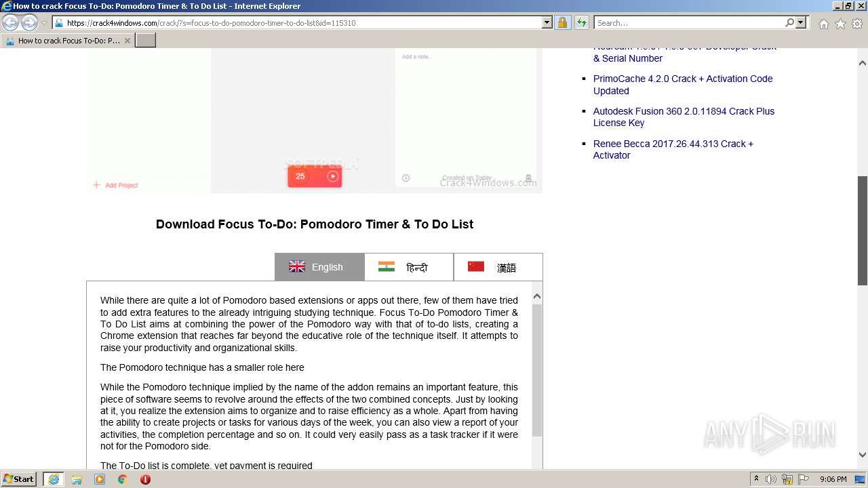Click the browser Back button

(x=11, y=23)
